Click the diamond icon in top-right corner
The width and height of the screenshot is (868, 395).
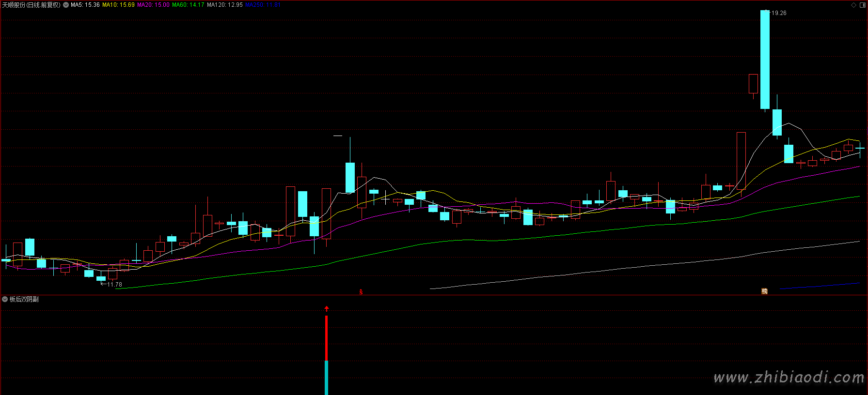click(853, 5)
